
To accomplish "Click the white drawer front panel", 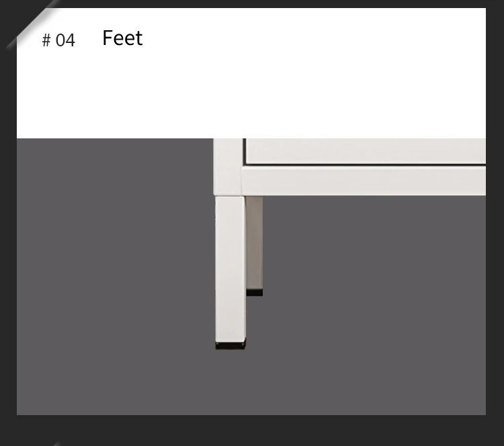I will tap(366, 151).
